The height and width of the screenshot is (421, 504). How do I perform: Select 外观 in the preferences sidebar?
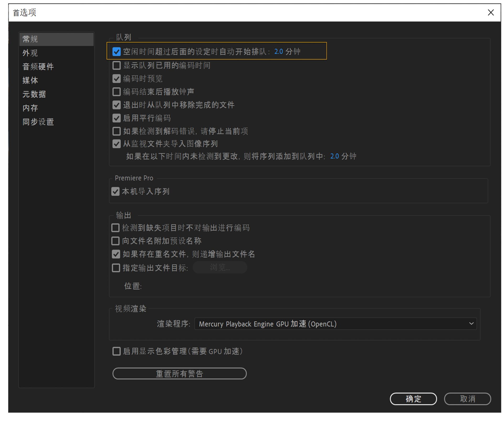[30, 53]
